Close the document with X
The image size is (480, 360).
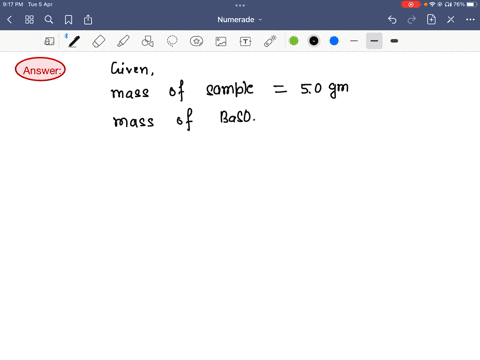point(451,20)
